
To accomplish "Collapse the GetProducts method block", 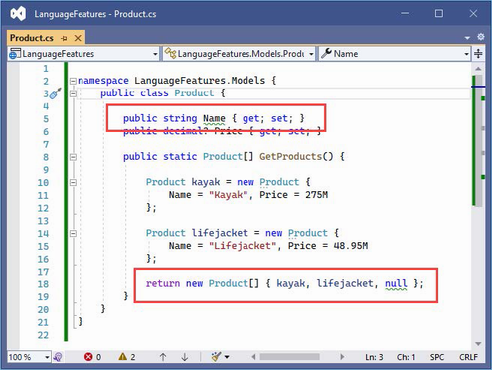I will click(x=73, y=157).
